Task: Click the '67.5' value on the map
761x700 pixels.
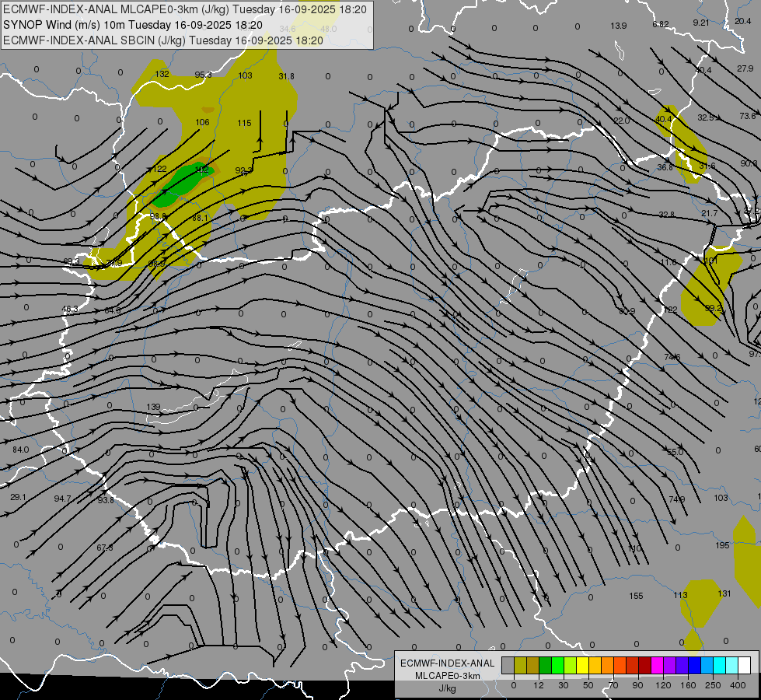Action: point(104,548)
